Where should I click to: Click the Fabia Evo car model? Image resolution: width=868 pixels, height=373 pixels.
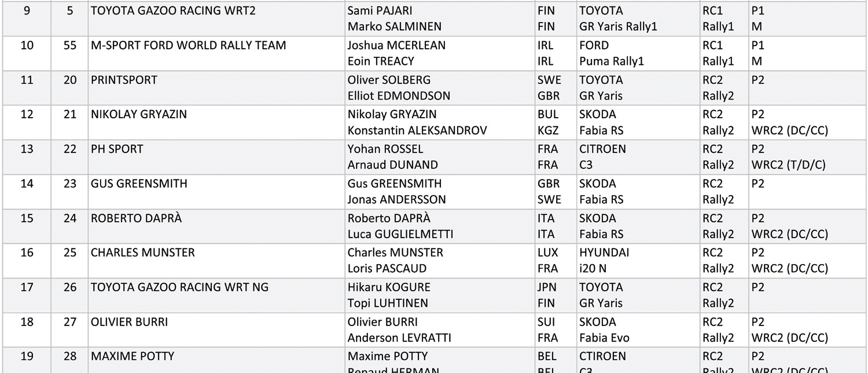coord(604,338)
